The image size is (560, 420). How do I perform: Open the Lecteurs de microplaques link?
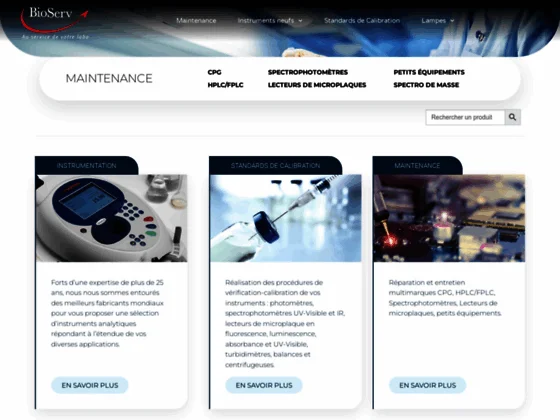tap(317, 85)
